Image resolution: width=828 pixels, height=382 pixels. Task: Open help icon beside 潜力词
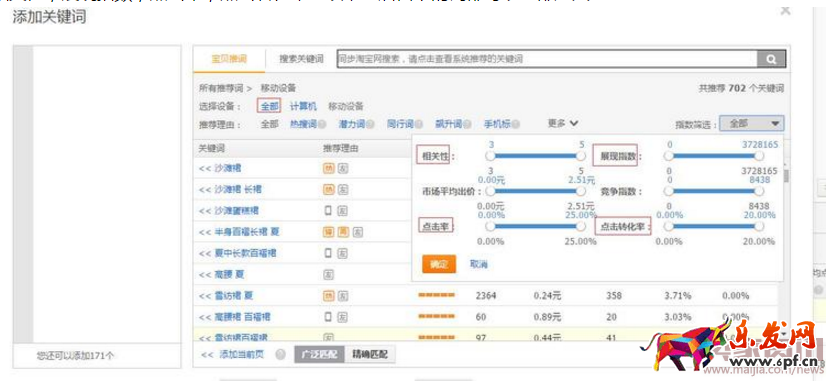[370, 124]
